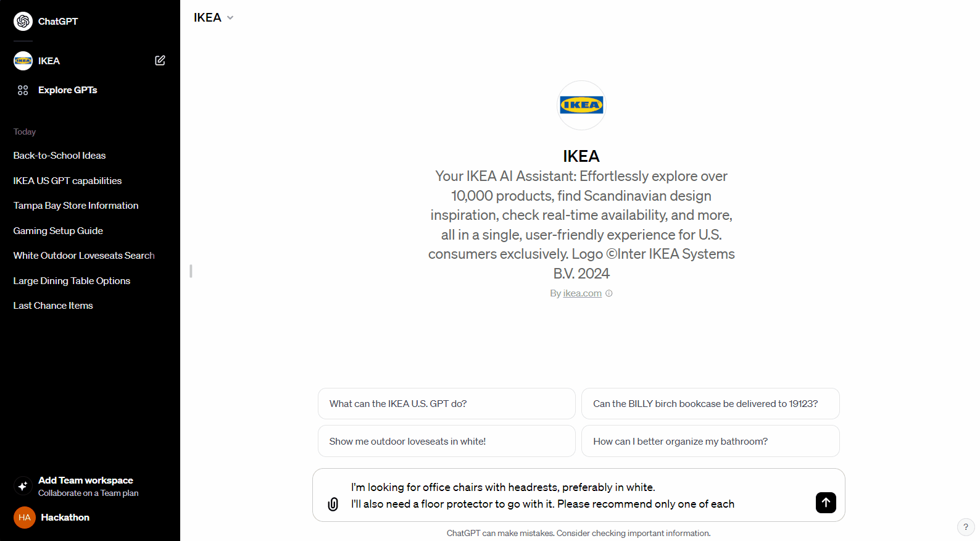Attach a file using the paperclip icon

(x=333, y=504)
